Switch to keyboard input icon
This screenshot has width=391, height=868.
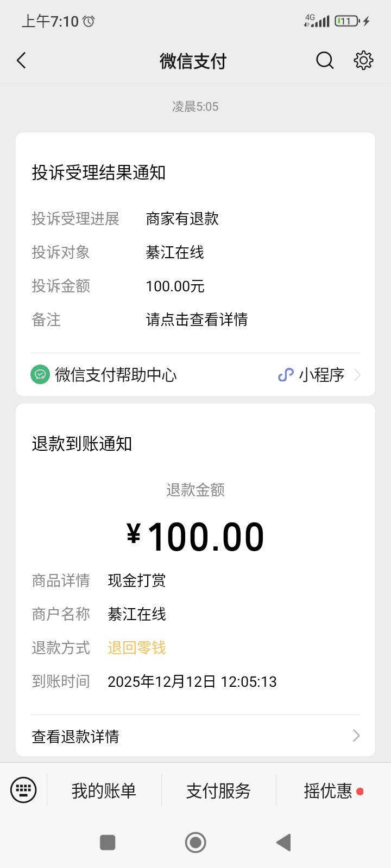click(23, 790)
